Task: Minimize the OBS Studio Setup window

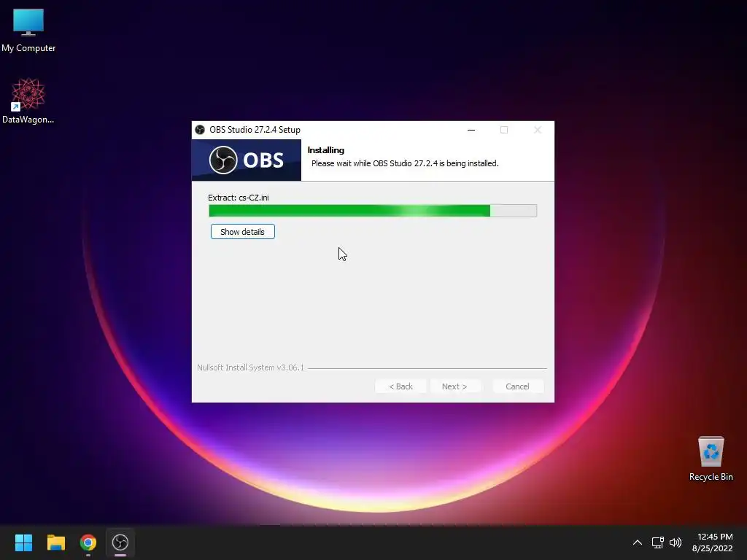Action: [x=471, y=130]
